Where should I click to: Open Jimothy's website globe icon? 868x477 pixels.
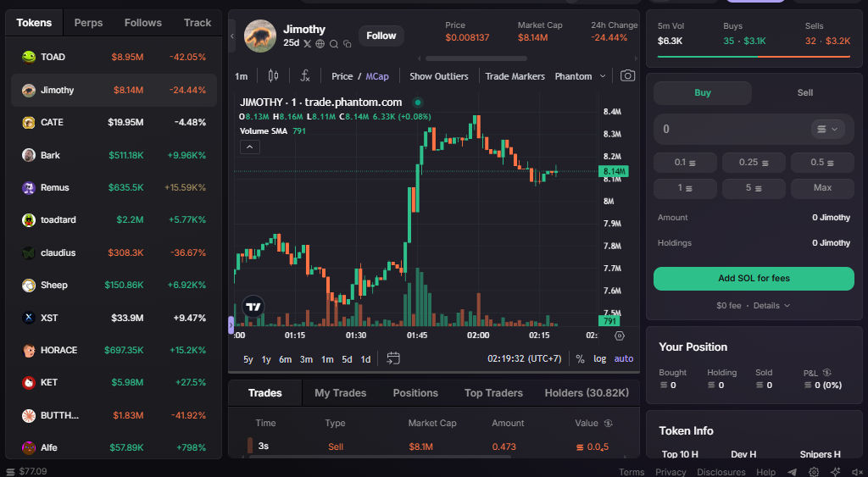[x=320, y=44]
